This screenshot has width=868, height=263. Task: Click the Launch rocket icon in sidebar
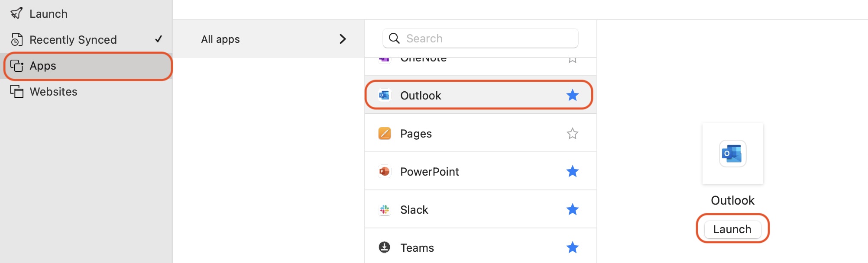click(16, 13)
